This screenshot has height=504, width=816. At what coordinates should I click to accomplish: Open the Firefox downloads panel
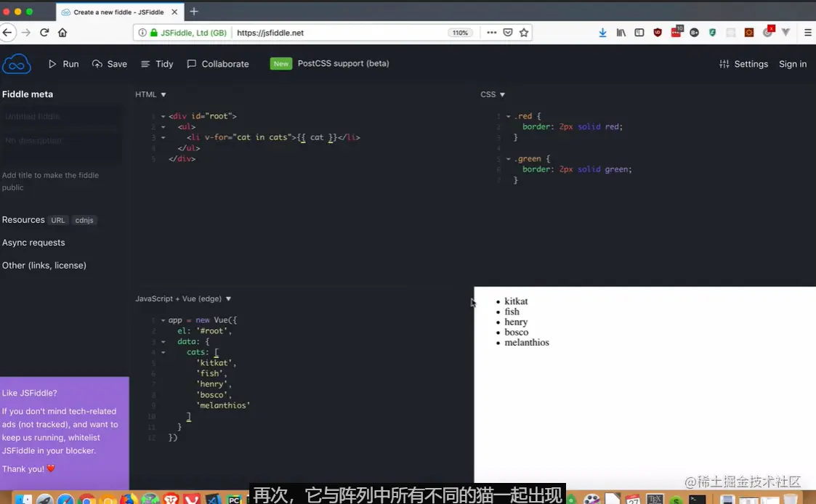[x=602, y=32]
